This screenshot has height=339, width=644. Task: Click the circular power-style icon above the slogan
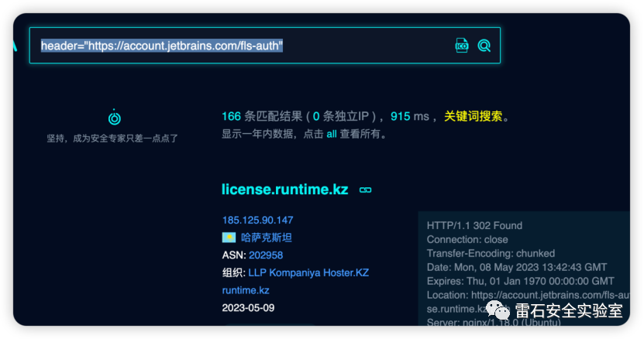(114, 118)
